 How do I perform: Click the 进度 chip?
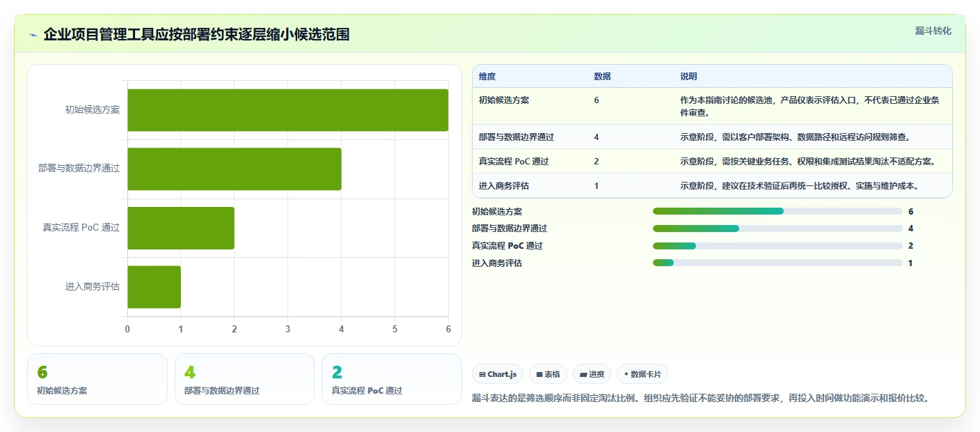click(x=592, y=374)
